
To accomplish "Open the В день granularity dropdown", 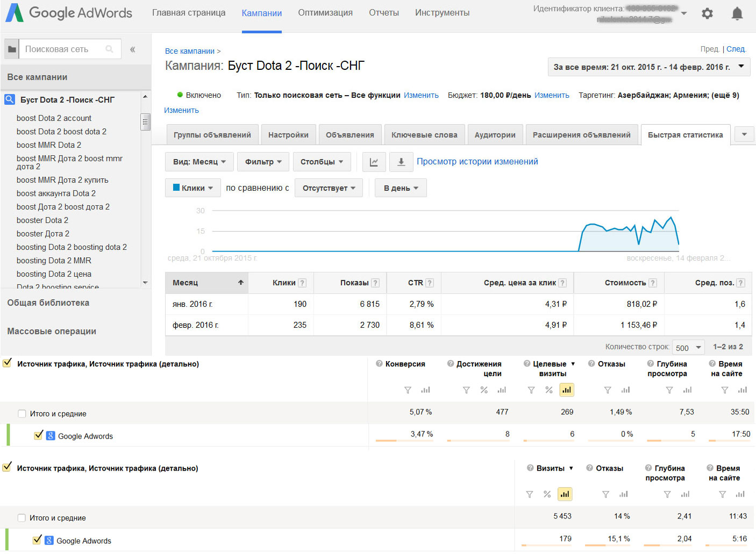I will pyautogui.click(x=401, y=188).
